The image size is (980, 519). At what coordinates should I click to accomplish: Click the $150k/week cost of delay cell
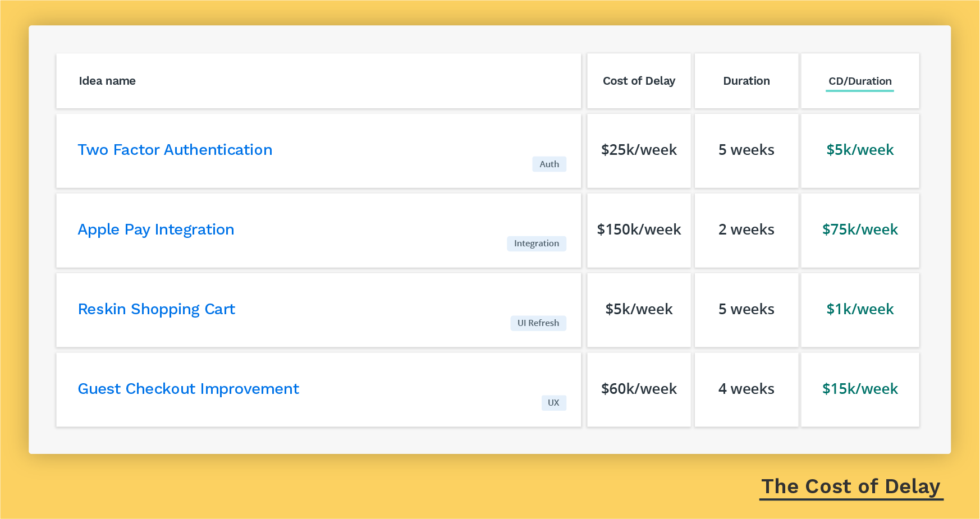coord(639,229)
